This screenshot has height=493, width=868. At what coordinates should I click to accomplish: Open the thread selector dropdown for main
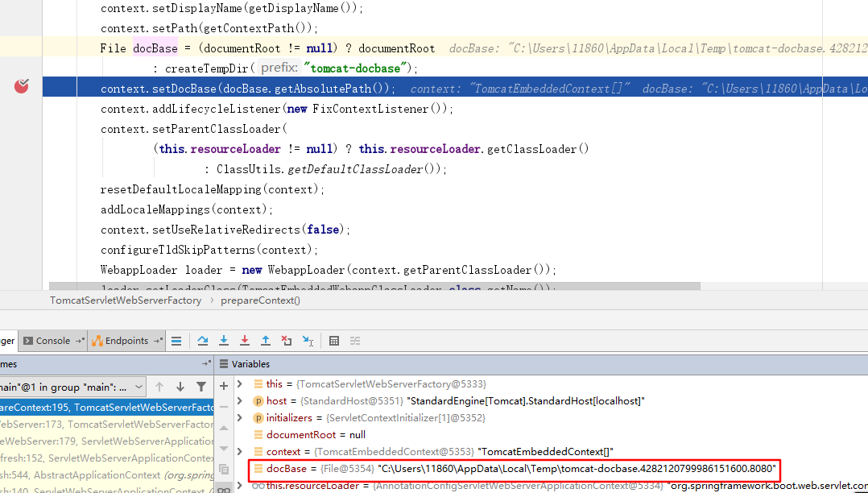pyautogui.click(x=138, y=387)
